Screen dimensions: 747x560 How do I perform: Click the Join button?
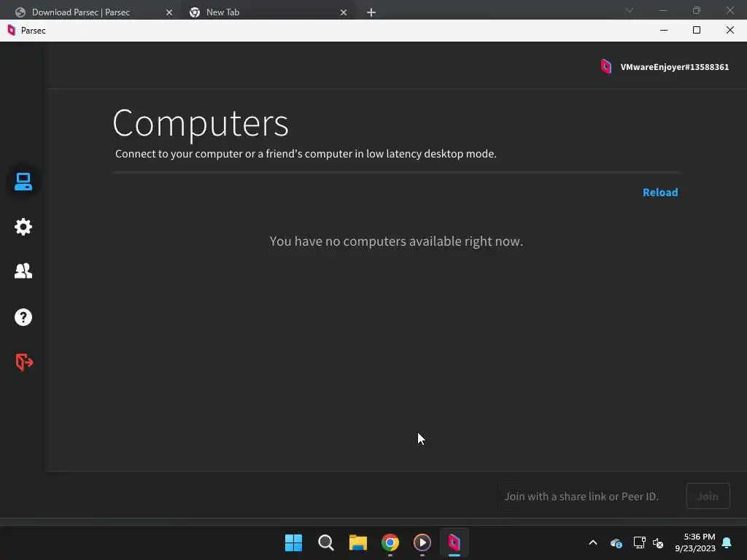[x=708, y=496]
